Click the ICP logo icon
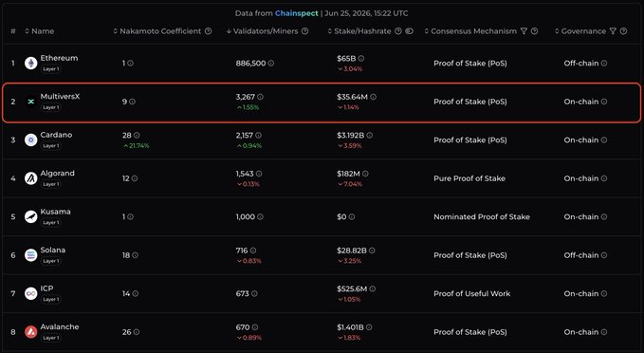644x353 pixels. click(30, 293)
